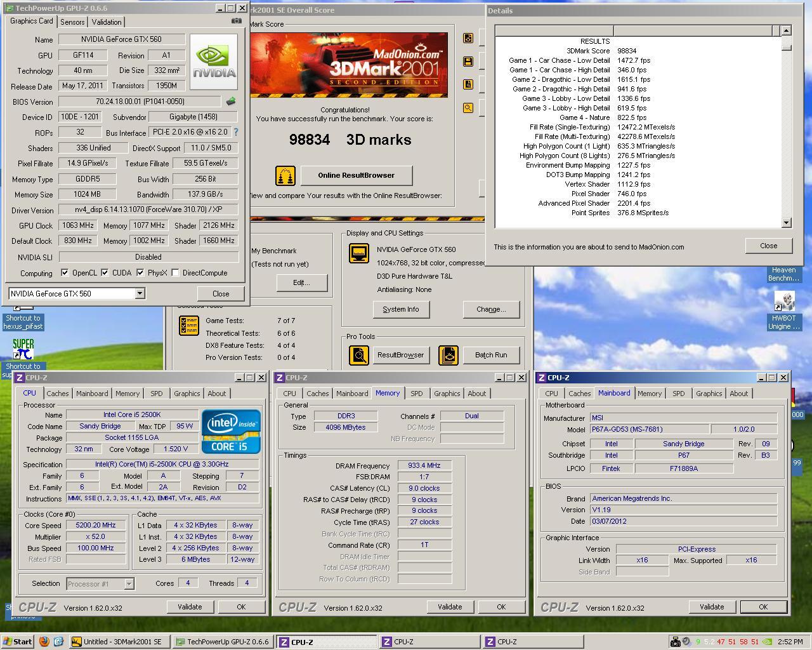Click the ResultBrowser button in Pro Tools
Screen dimensions: 812x650
pyautogui.click(x=401, y=355)
